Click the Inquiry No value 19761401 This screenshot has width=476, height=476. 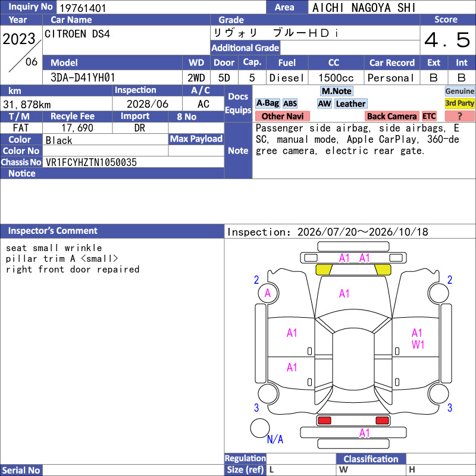pyautogui.click(x=83, y=8)
